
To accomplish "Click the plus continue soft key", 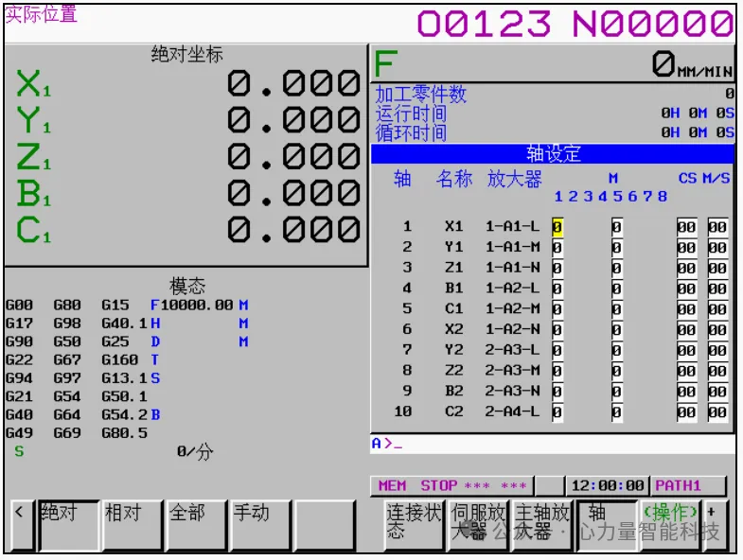I will point(716,525).
